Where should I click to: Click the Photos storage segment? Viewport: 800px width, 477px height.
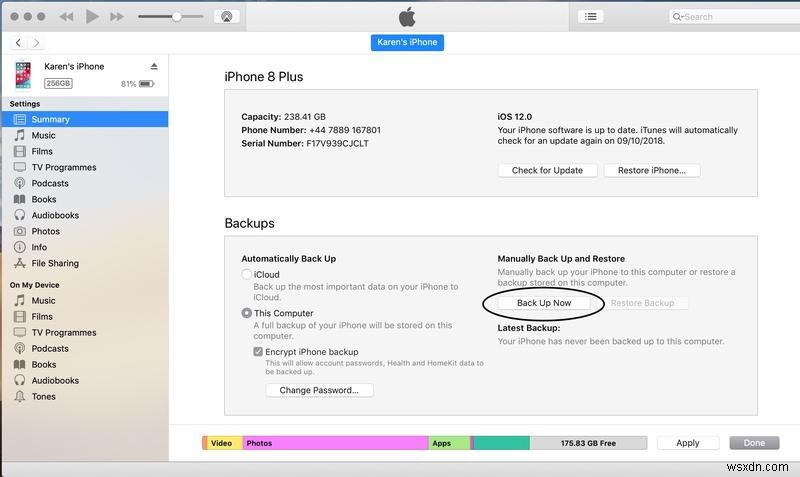click(335, 443)
